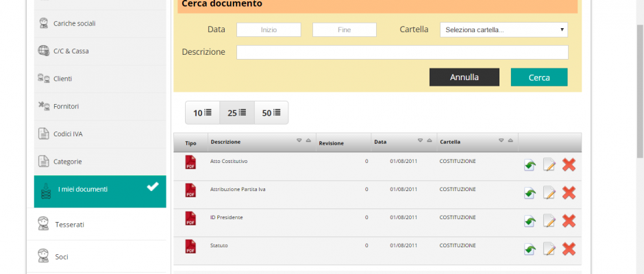
Task: Click the Atto Costitutivo description text
Action: [229, 162]
